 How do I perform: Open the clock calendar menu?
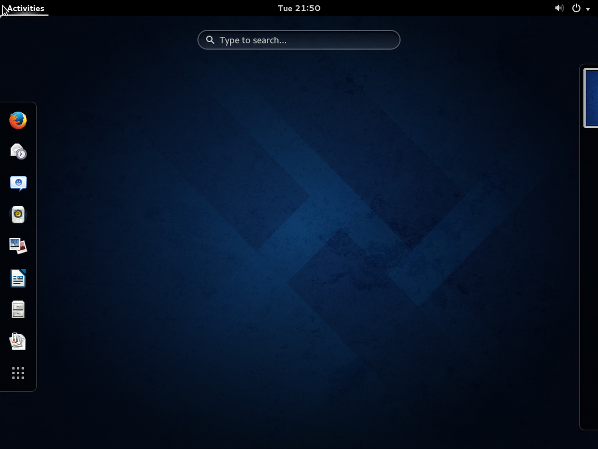(299, 8)
